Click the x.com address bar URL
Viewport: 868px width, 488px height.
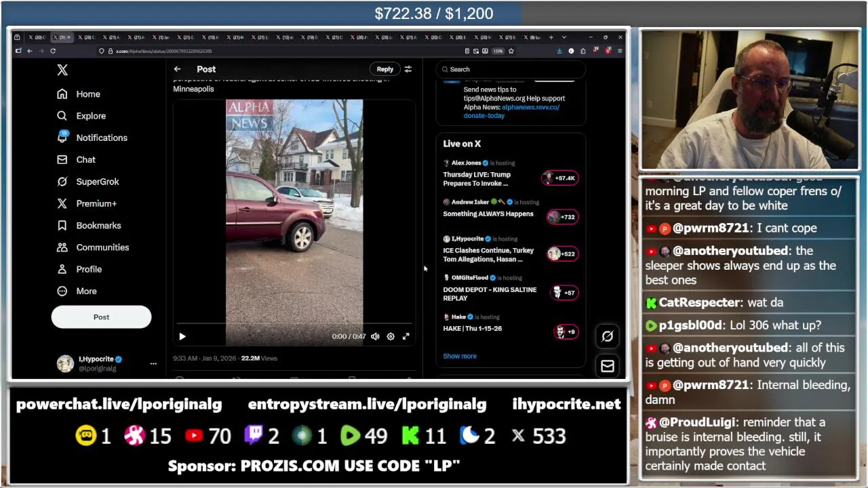tap(164, 51)
